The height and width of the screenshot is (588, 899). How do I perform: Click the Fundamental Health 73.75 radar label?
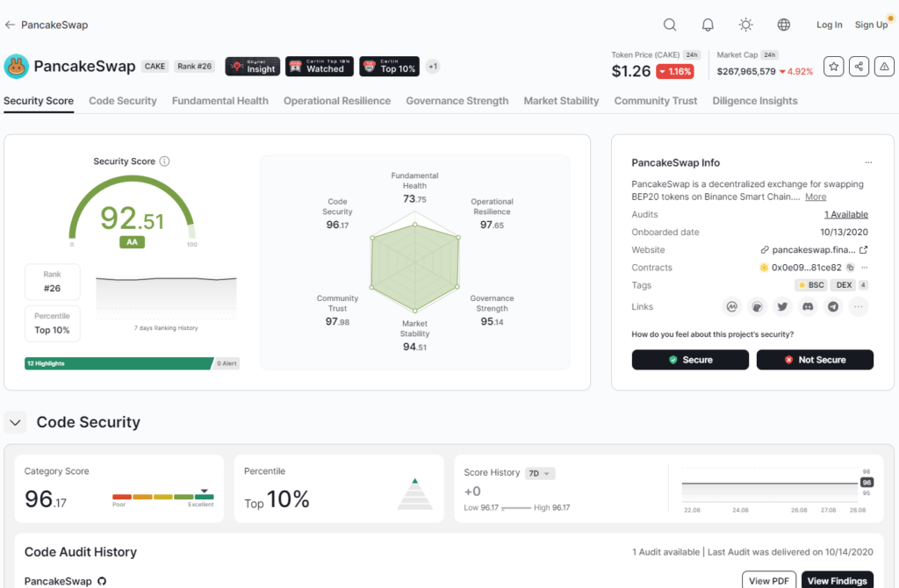[x=414, y=188]
